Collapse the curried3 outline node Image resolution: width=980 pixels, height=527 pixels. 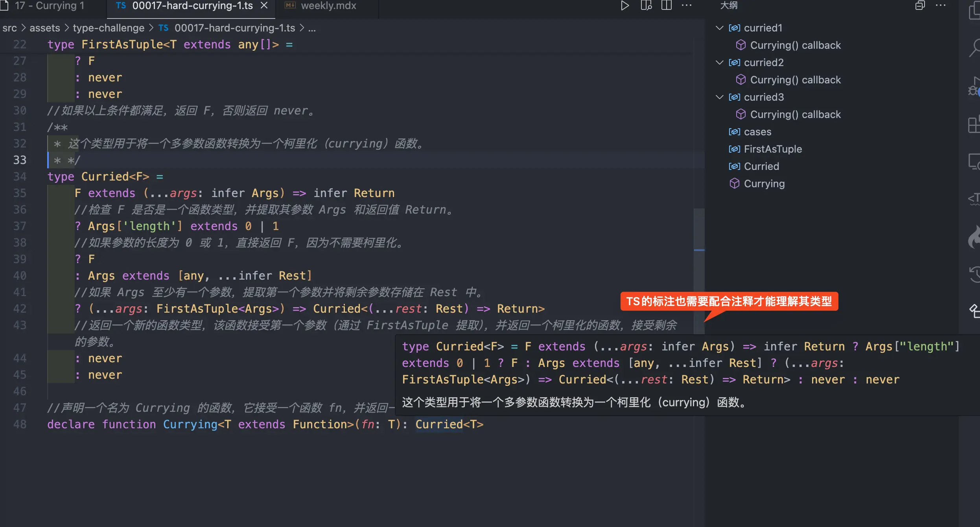coord(719,97)
